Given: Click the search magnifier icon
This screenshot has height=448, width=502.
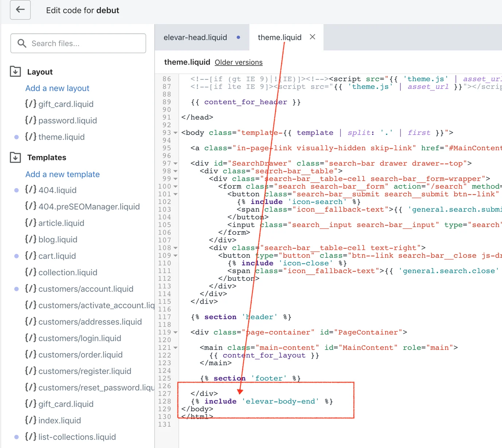Looking at the screenshot, I should coord(22,43).
